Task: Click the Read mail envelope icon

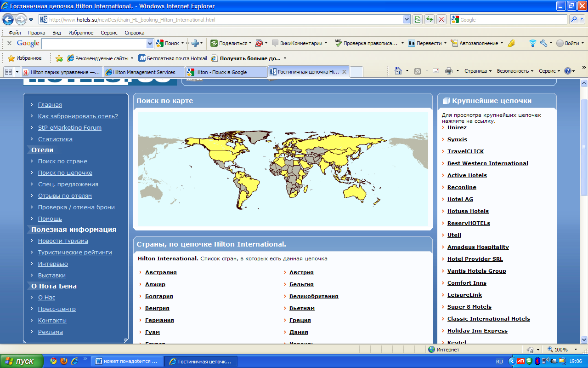Action: click(x=436, y=71)
